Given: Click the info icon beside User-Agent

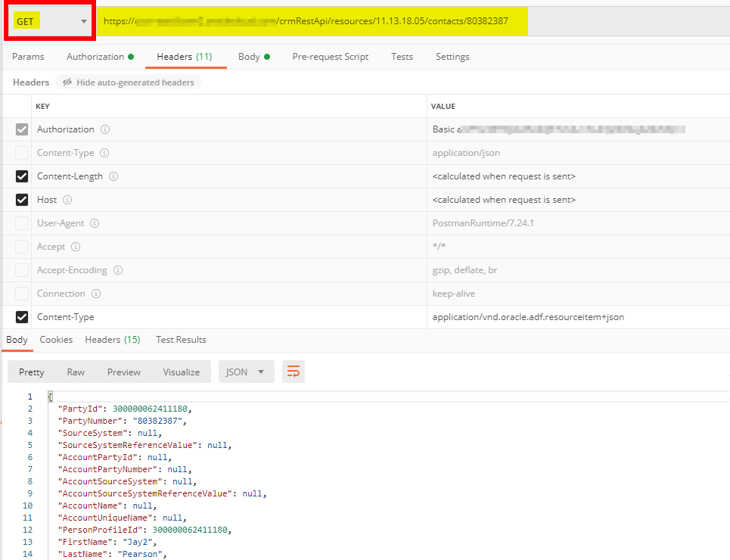Looking at the screenshot, I should (95, 223).
